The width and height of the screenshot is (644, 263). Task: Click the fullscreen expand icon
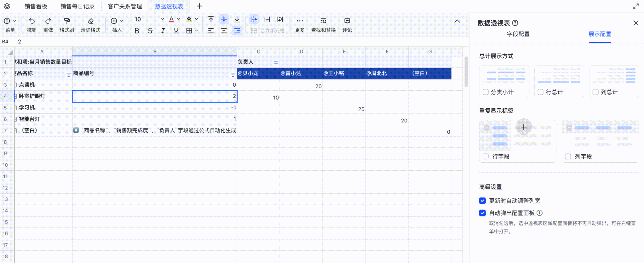636,6
